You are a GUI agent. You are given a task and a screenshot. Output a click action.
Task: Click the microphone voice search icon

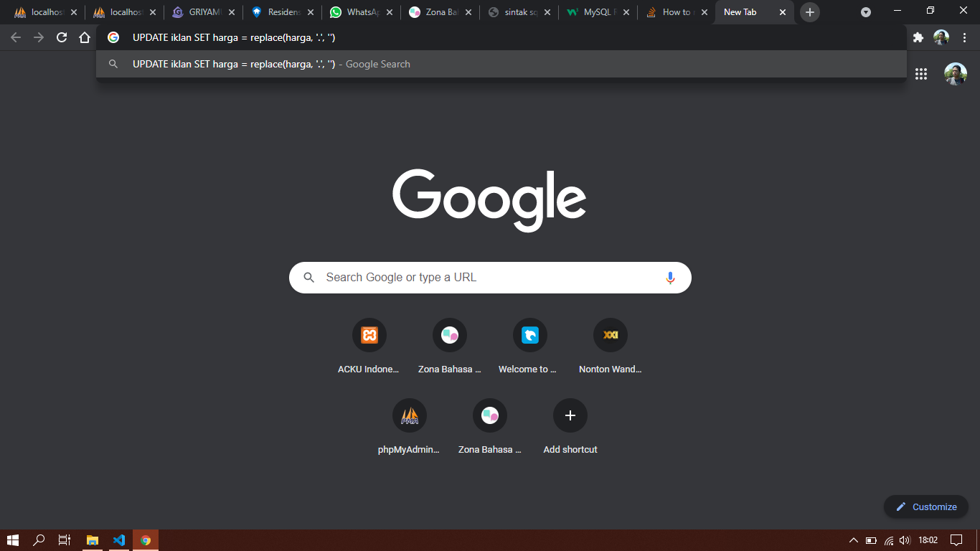click(670, 278)
